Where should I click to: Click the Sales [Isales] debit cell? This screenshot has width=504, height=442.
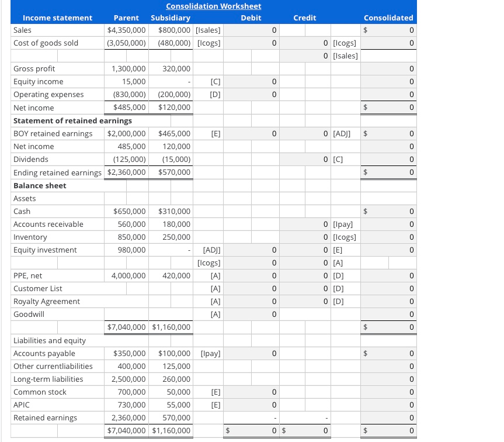pos(251,30)
